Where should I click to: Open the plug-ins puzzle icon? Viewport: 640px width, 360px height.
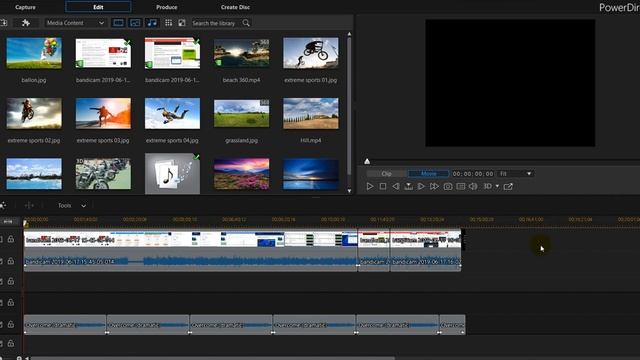26,23
